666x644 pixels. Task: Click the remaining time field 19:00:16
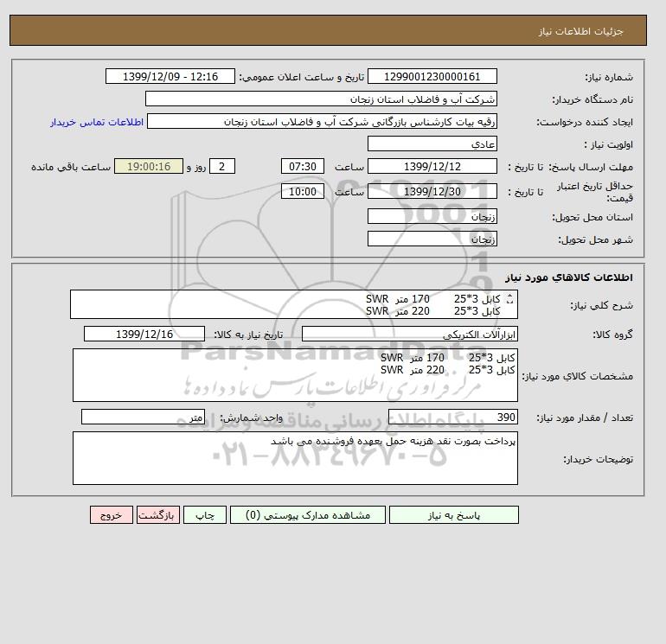tap(149, 167)
